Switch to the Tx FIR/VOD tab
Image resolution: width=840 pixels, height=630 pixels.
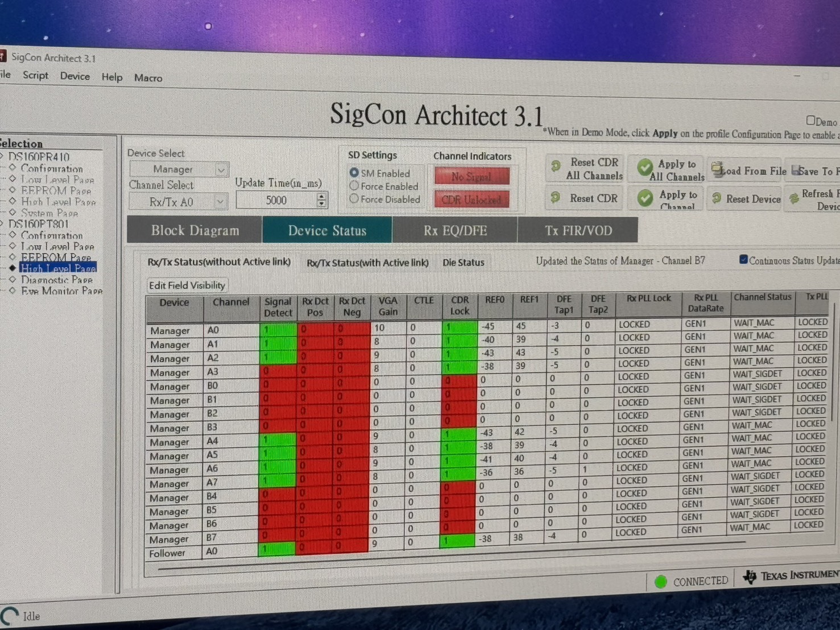pyautogui.click(x=578, y=230)
